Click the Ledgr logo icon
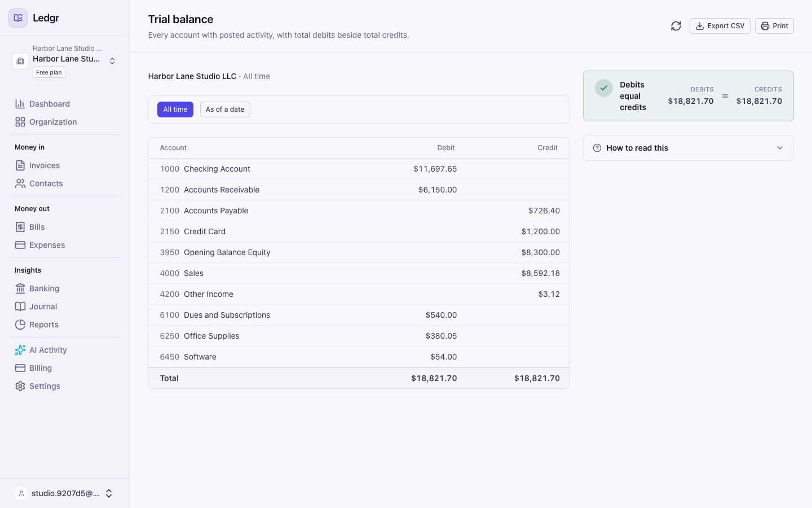The width and height of the screenshot is (812, 508). coord(18,18)
